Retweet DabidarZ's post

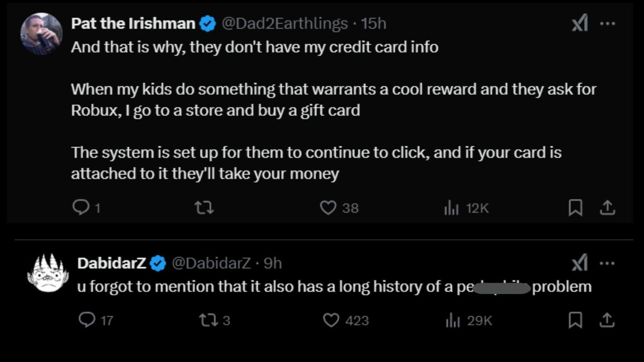(207, 320)
